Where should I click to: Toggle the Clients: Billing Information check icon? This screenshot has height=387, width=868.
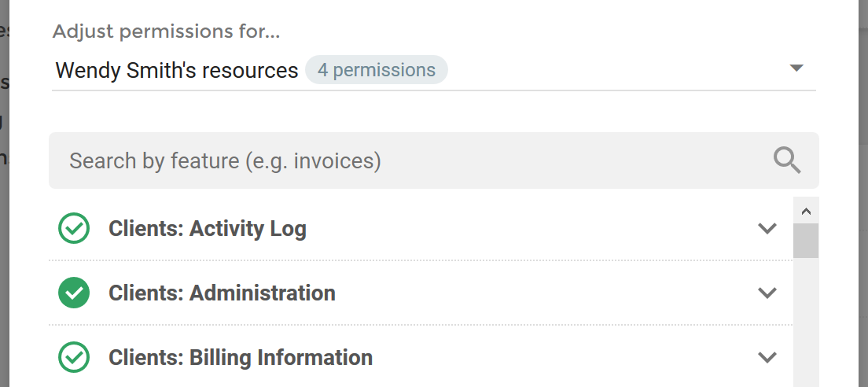(x=74, y=357)
